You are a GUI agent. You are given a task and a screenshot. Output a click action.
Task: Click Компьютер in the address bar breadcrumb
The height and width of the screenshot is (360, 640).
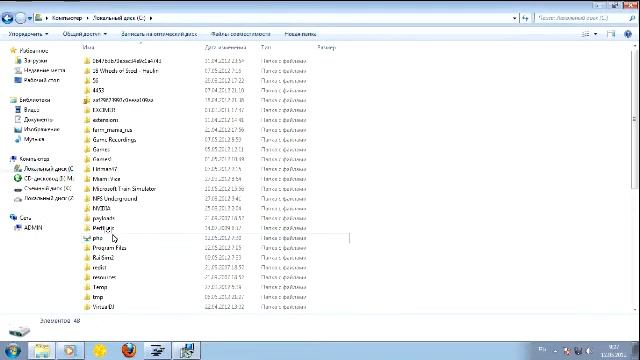coord(67,18)
